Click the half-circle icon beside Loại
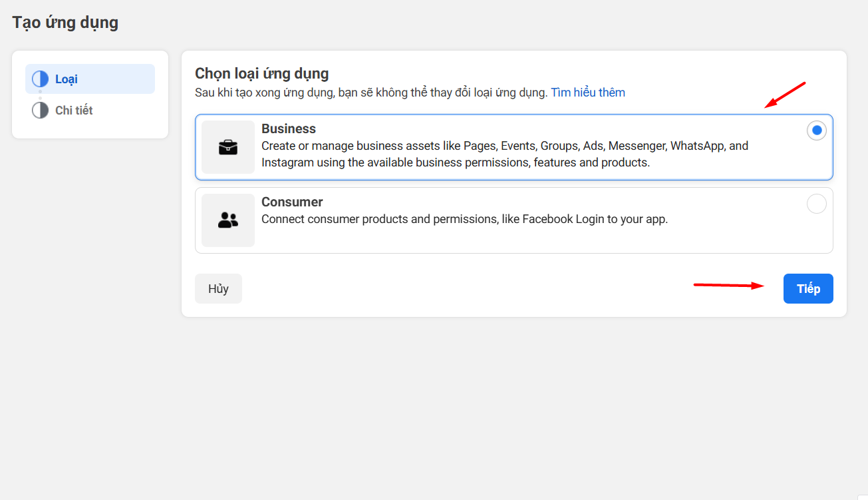868x500 pixels. tap(41, 79)
